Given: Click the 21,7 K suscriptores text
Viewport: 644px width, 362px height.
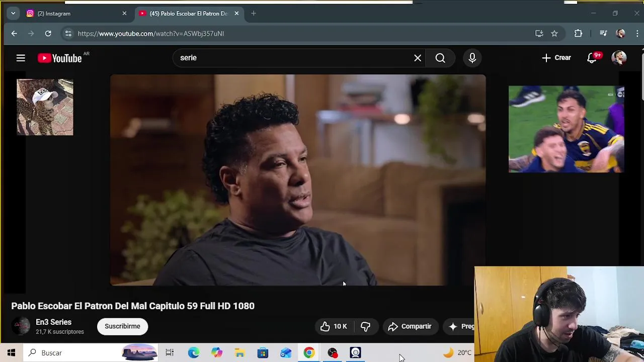Looking at the screenshot, I should (60, 332).
